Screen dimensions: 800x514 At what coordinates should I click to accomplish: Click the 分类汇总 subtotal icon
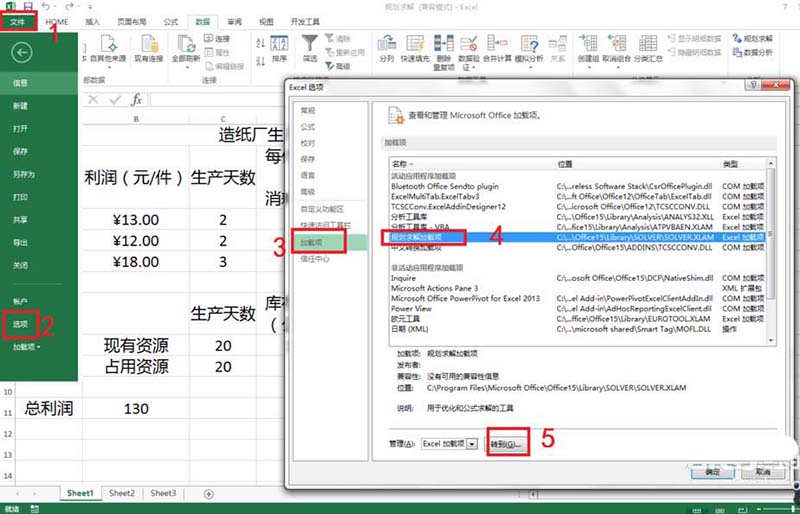click(648, 43)
